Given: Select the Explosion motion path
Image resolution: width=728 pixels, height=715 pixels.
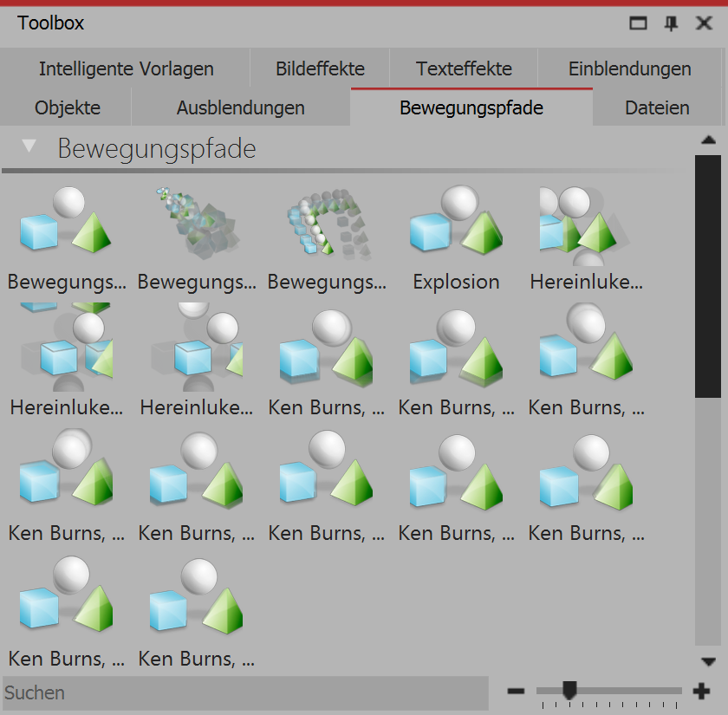Looking at the screenshot, I should coord(456,221).
